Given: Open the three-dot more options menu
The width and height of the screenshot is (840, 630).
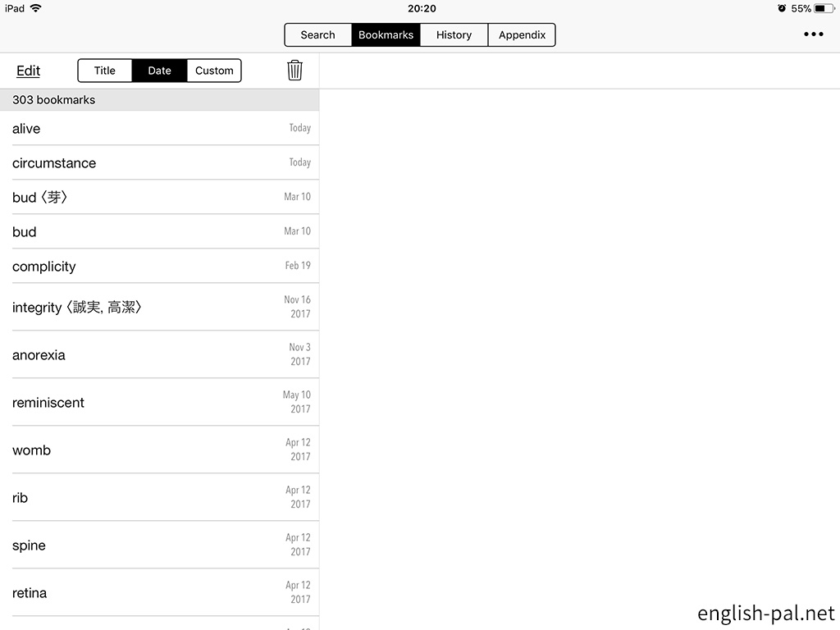Looking at the screenshot, I should click(813, 34).
